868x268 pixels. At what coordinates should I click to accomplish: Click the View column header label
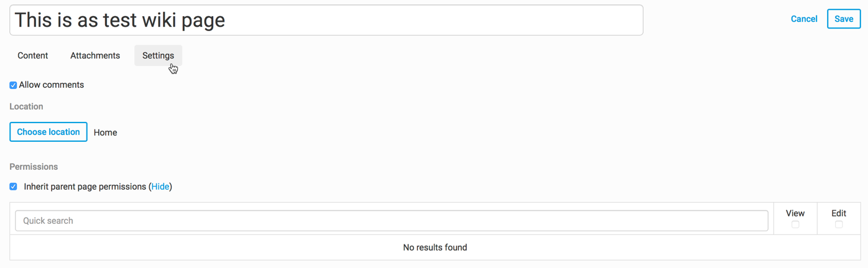coord(795,213)
